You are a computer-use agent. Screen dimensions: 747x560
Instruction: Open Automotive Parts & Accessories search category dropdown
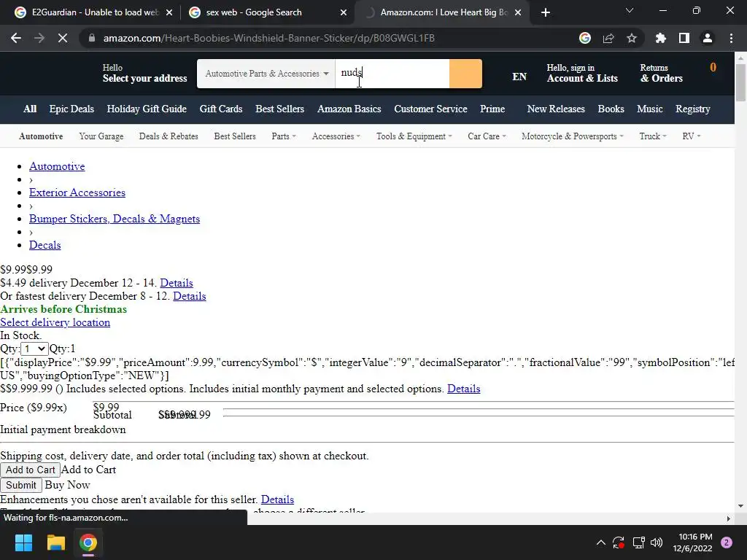(x=266, y=74)
